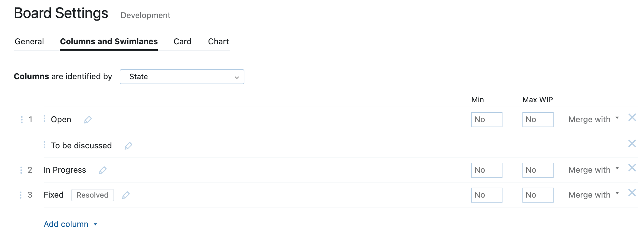644x235 pixels.
Task: Click drag handle of In Progress row
Action: point(21,170)
